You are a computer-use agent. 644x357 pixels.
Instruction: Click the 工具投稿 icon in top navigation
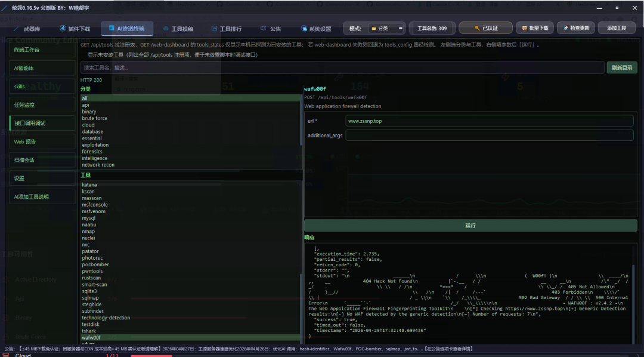tap(166, 29)
